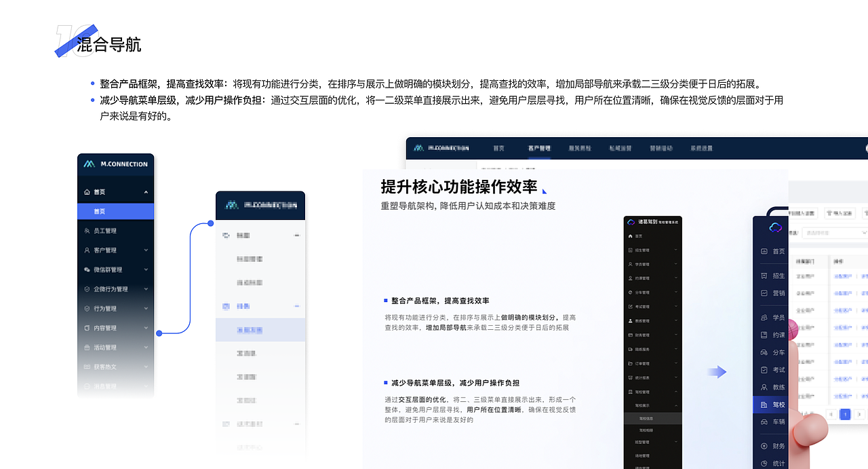
Task: Click the 活动管理 icon in M.CONNECTION sidebar
Action: tap(87, 348)
